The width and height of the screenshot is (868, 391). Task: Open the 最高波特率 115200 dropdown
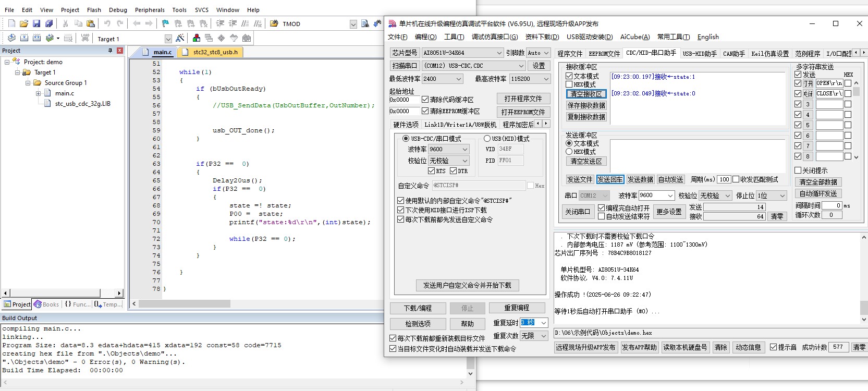(x=546, y=79)
